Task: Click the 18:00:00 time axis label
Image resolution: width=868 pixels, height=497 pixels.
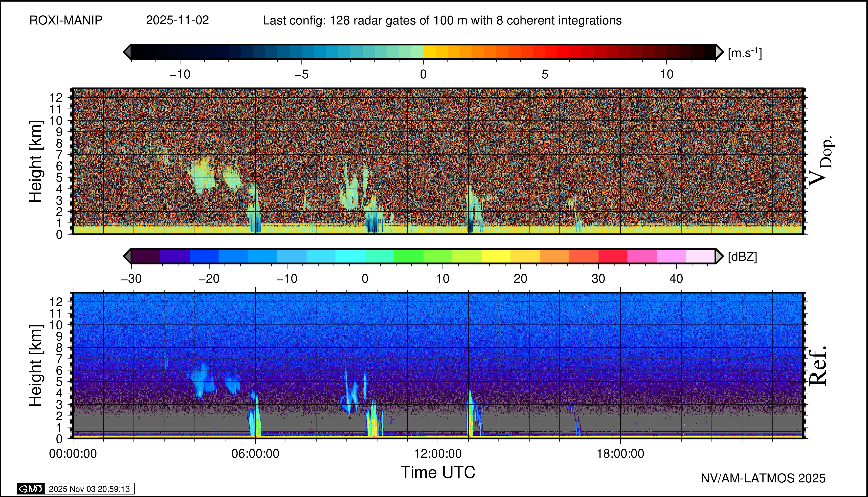Action: (620, 454)
